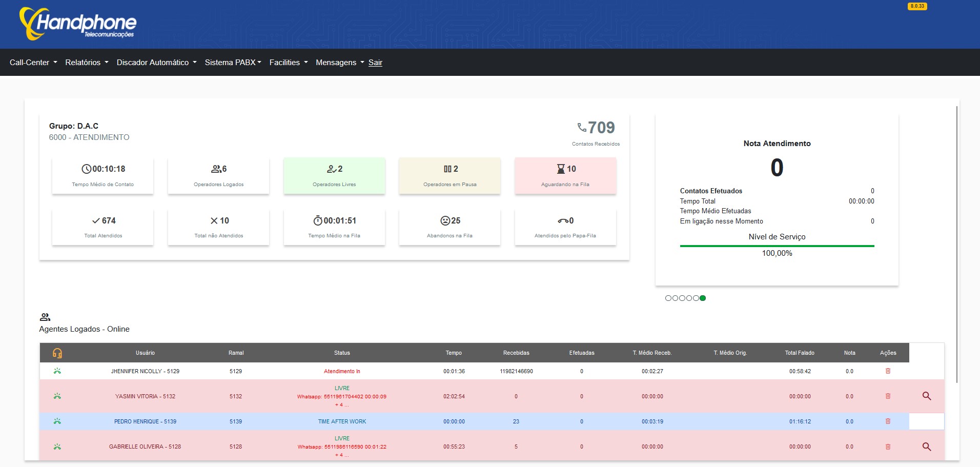The height and width of the screenshot is (467, 980).
Task: Click the delete trash icon for Jhennifer Nicolly
Action: tap(888, 371)
